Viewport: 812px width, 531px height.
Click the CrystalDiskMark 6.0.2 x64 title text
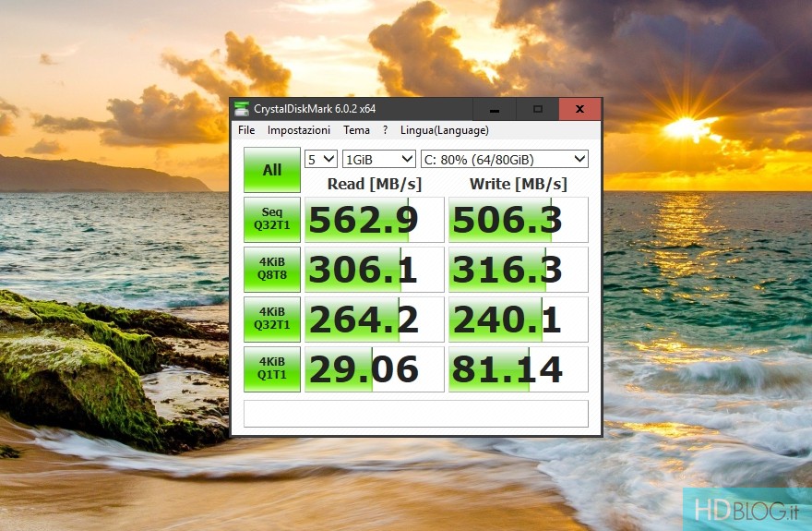pos(315,109)
